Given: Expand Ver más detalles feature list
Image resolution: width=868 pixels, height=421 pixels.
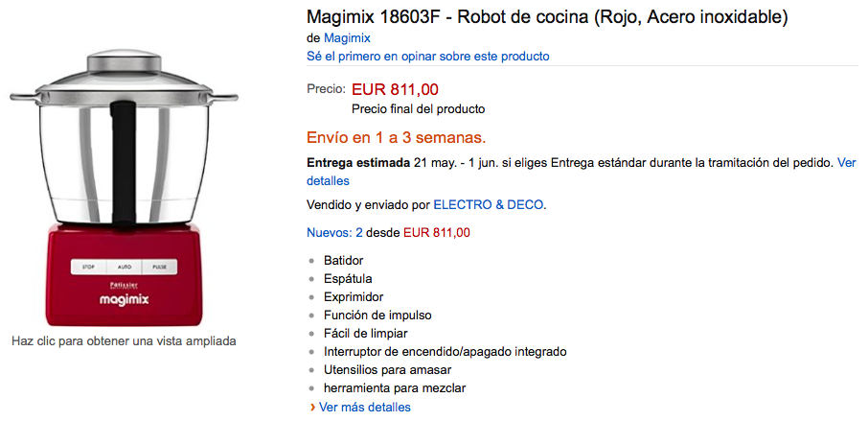Looking at the screenshot, I should pos(365,408).
